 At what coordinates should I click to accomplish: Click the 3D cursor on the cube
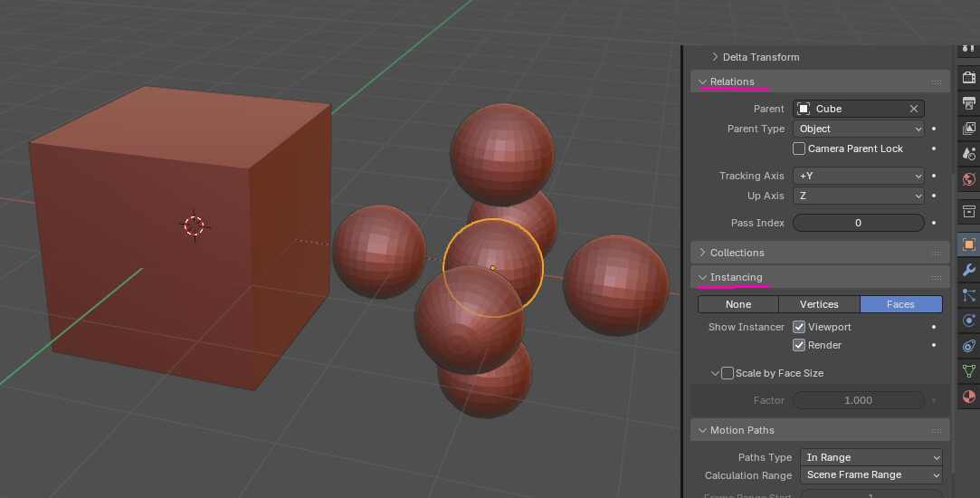click(194, 225)
